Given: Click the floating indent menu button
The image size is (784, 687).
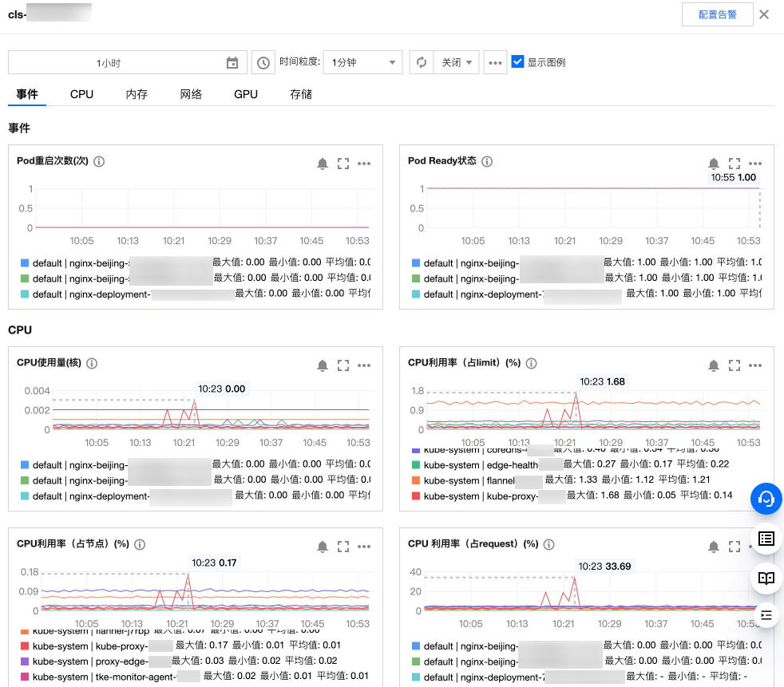Looking at the screenshot, I should tap(766, 615).
